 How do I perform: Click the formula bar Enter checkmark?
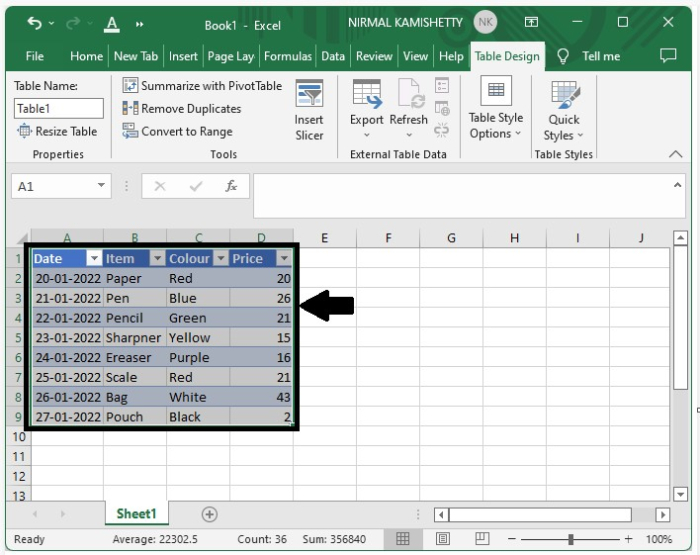coord(196,186)
